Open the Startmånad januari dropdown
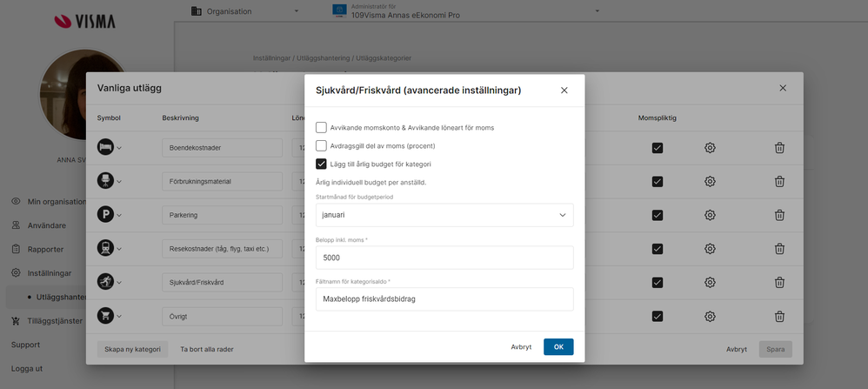 444,215
